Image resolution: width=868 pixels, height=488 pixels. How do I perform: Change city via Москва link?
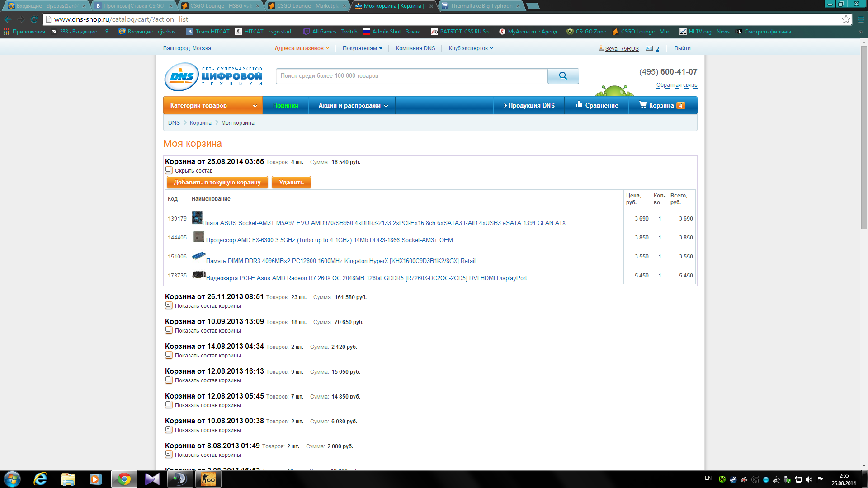[202, 48]
